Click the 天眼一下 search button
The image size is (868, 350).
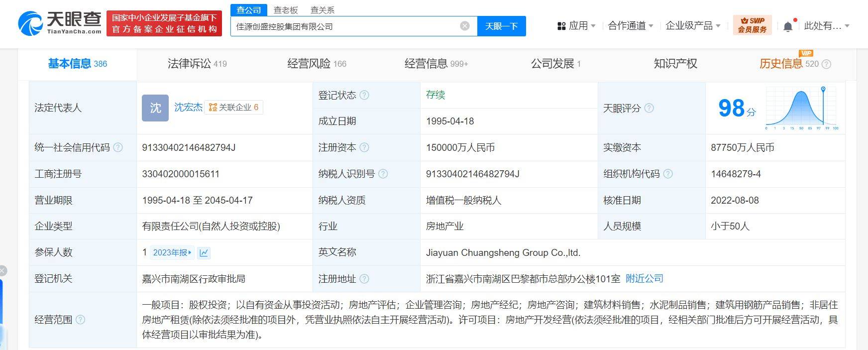tap(501, 26)
